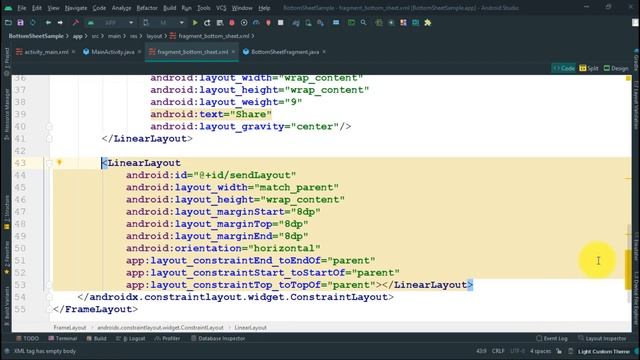Click BottomSheetSample in the breadcrumb path
Viewport: 640px width, 360px height.
click(36, 36)
